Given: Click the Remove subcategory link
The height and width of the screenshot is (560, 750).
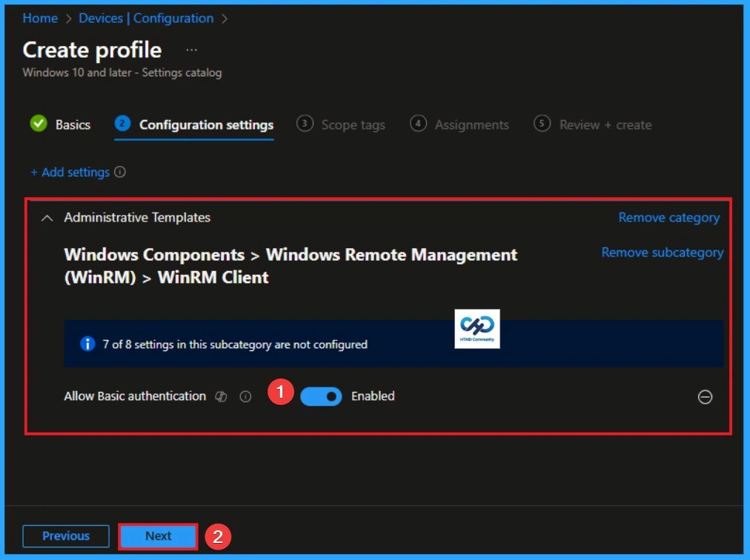Looking at the screenshot, I should tap(662, 253).
